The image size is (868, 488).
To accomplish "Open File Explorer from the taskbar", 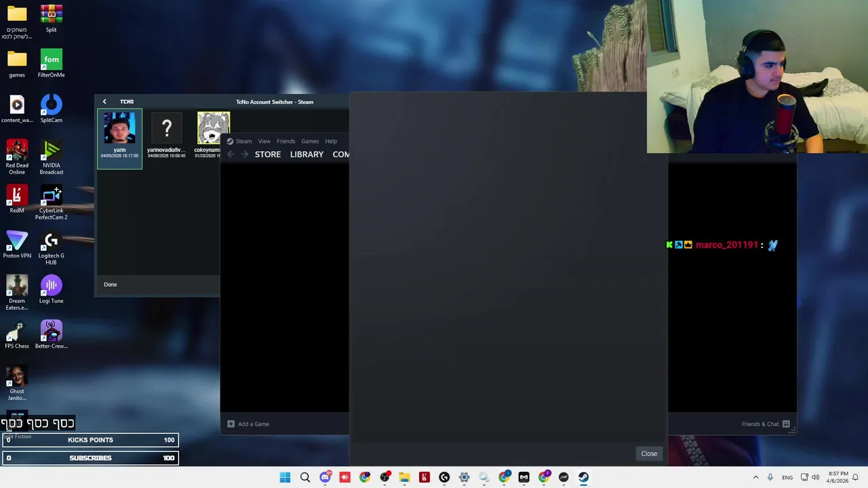I will 404,477.
